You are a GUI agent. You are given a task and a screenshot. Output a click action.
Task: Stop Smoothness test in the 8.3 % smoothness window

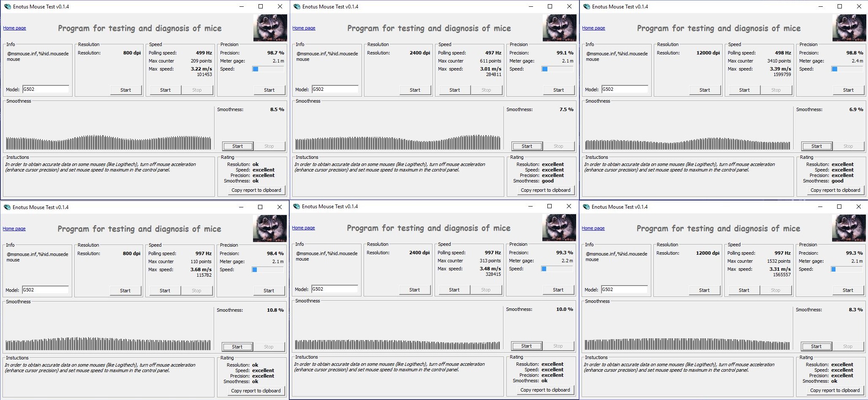tap(848, 346)
